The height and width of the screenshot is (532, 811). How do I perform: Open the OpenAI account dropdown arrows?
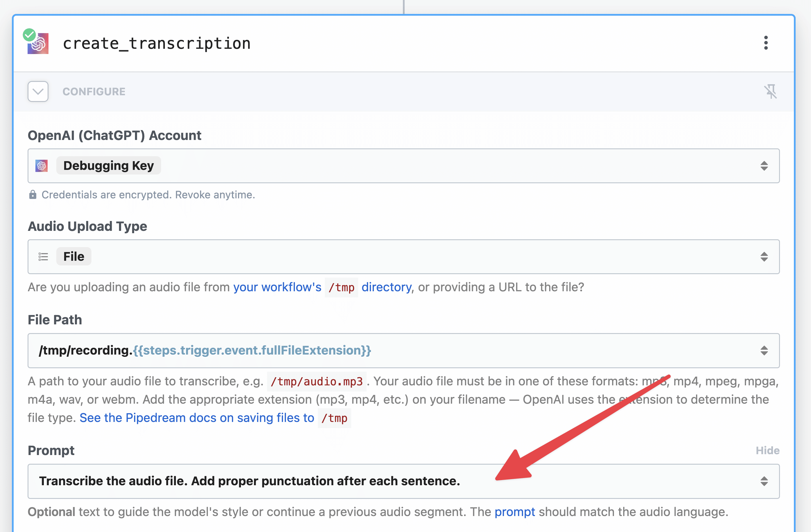764,166
